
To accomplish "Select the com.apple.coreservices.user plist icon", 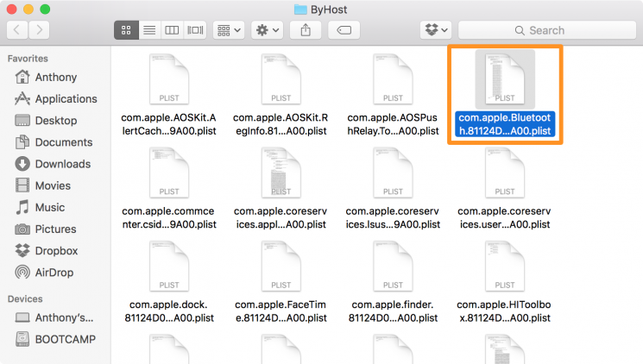I will click(505, 173).
